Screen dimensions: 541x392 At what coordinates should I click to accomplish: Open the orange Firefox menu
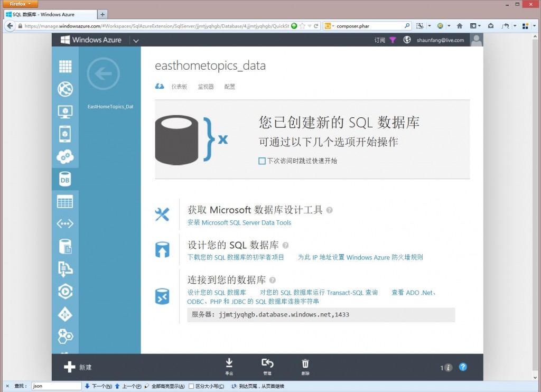click(20, 4)
